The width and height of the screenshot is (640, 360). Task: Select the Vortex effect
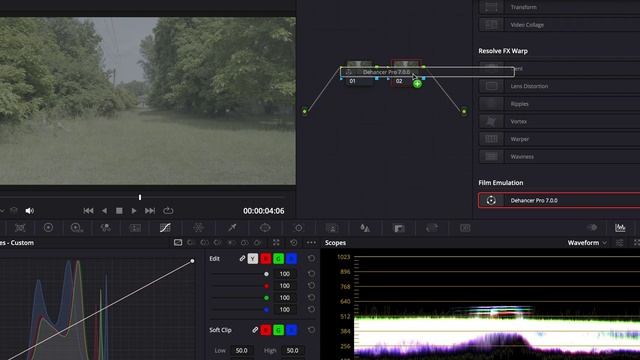[559, 121]
